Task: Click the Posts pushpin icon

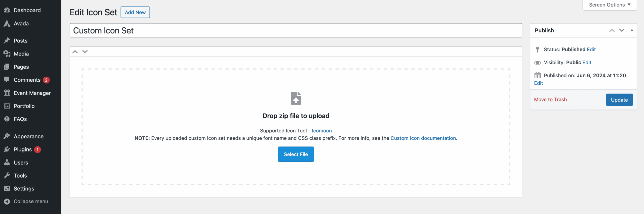Action: [x=7, y=41]
